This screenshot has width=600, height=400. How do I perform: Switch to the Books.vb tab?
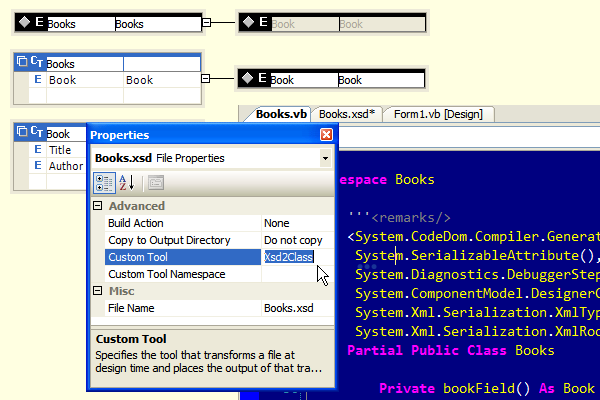pyautogui.click(x=281, y=114)
